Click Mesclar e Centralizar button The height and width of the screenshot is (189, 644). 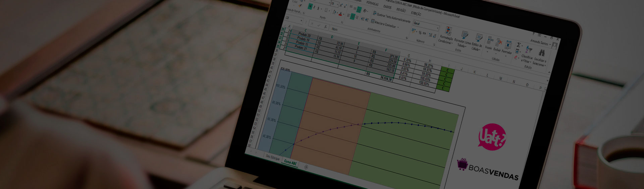pyautogui.click(x=385, y=24)
